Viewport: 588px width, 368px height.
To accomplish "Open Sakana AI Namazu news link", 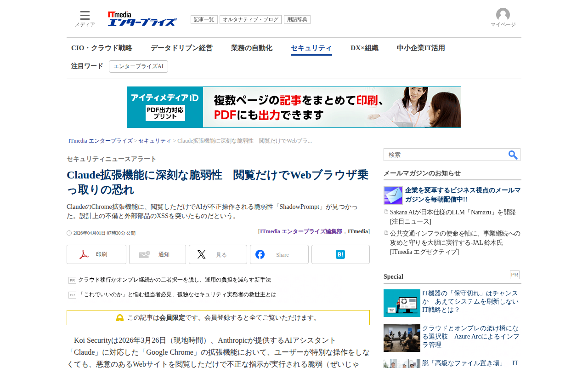I will (x=453, y=217).
